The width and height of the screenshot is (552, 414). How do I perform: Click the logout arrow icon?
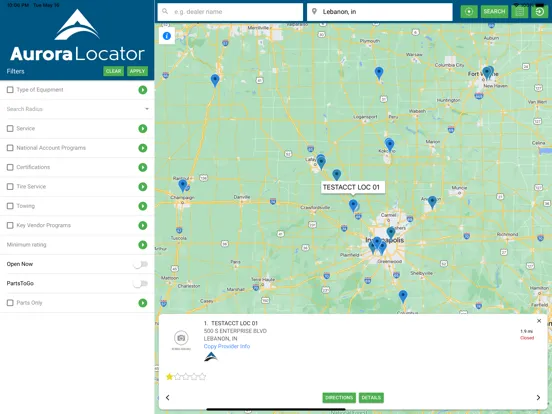(539, 12)
